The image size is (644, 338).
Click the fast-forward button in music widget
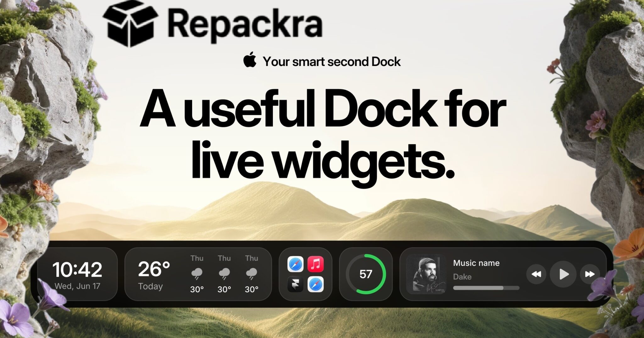click(590, 274)
